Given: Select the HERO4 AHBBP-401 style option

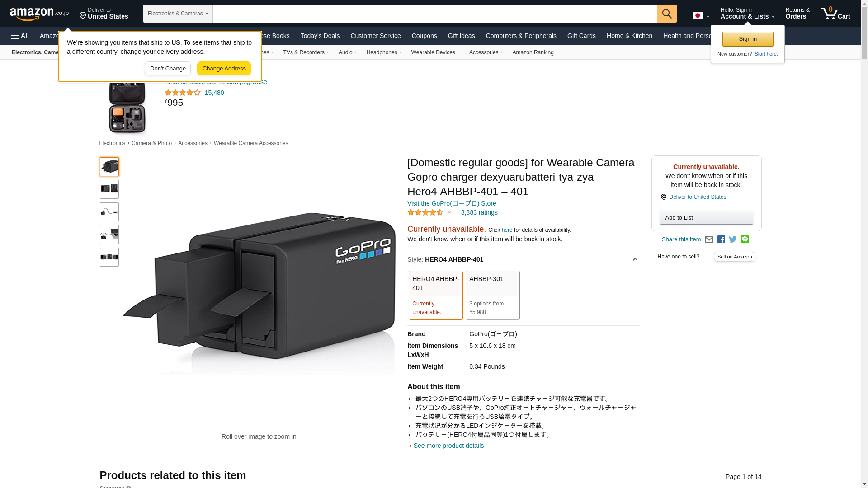Looking at the screenshot, I should pos(436,295).
